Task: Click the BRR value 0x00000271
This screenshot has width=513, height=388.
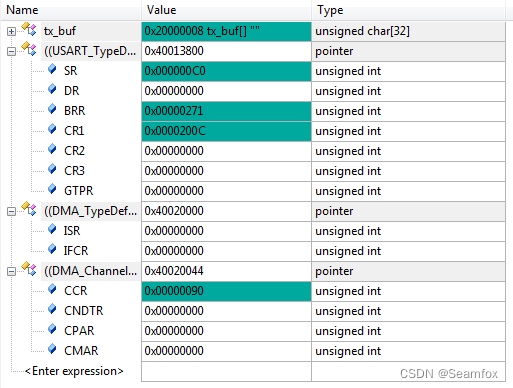Action: click(226, 111)
